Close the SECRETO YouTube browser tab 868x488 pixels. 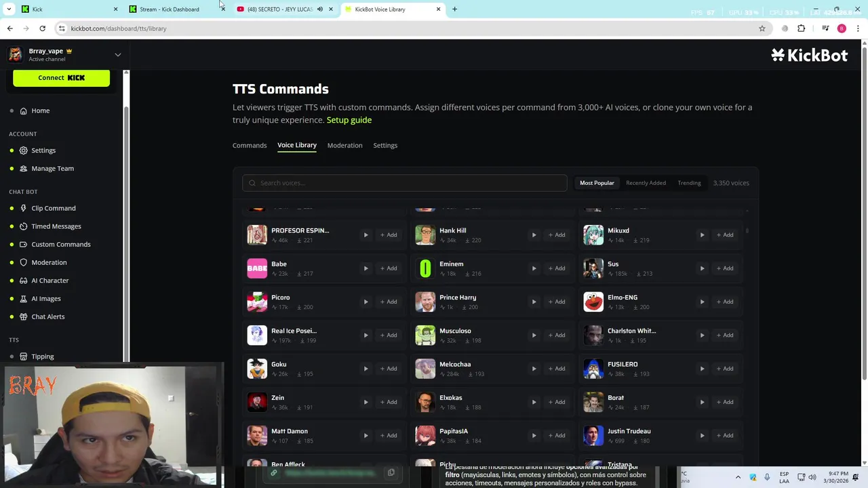(330, 9)
